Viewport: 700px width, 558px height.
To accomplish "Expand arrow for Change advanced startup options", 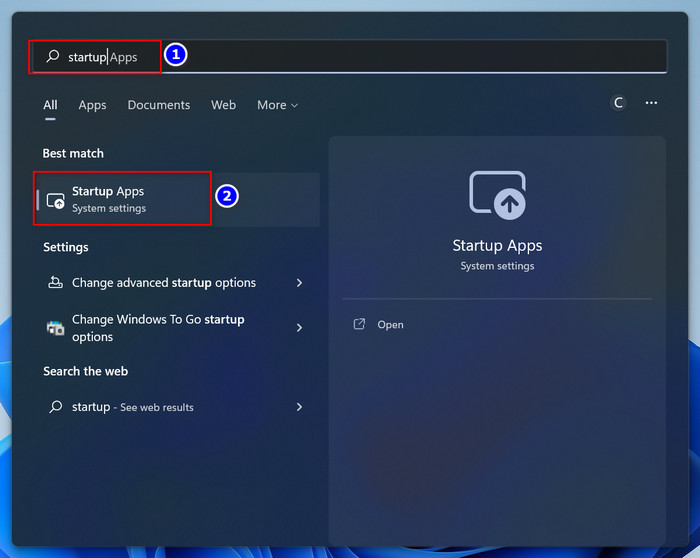I will coord(300,283).
